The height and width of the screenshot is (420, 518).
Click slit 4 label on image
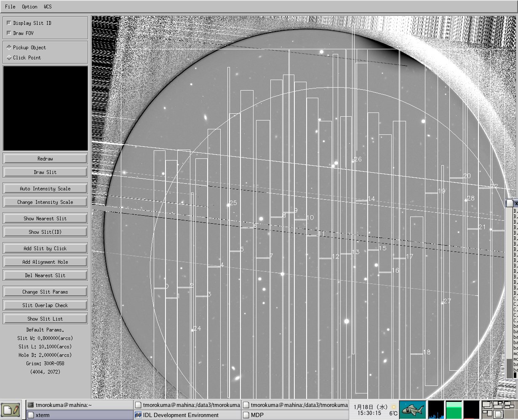[222, 265]
